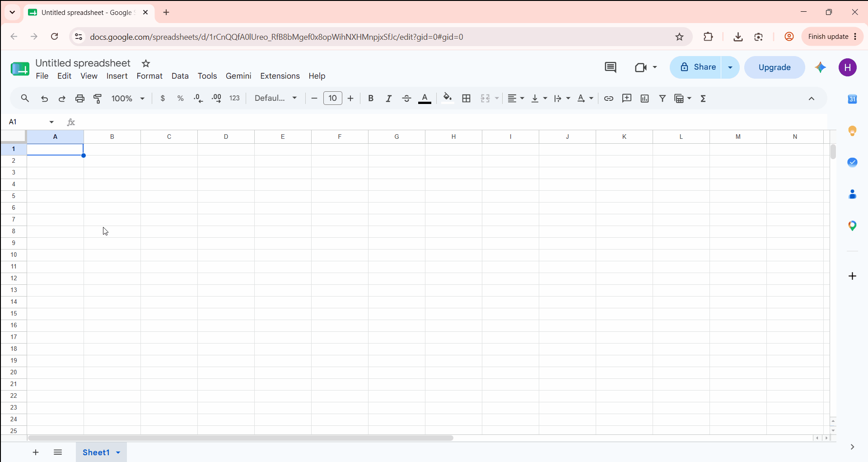Open the Default font dropdown
868x462 pixels.
coord(276,98)
